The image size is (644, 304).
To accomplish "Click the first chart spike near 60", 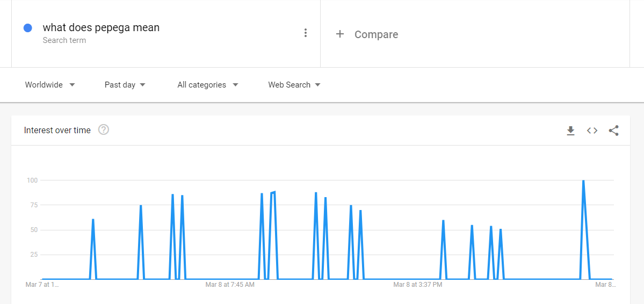I will [x=93, y=220].
